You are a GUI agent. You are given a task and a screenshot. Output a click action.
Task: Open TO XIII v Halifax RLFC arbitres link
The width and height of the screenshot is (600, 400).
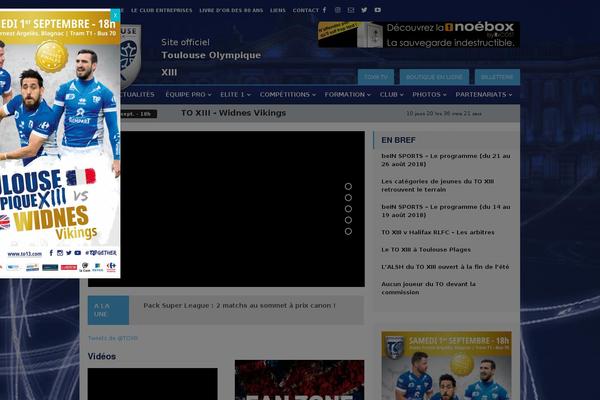coord(438,232)
